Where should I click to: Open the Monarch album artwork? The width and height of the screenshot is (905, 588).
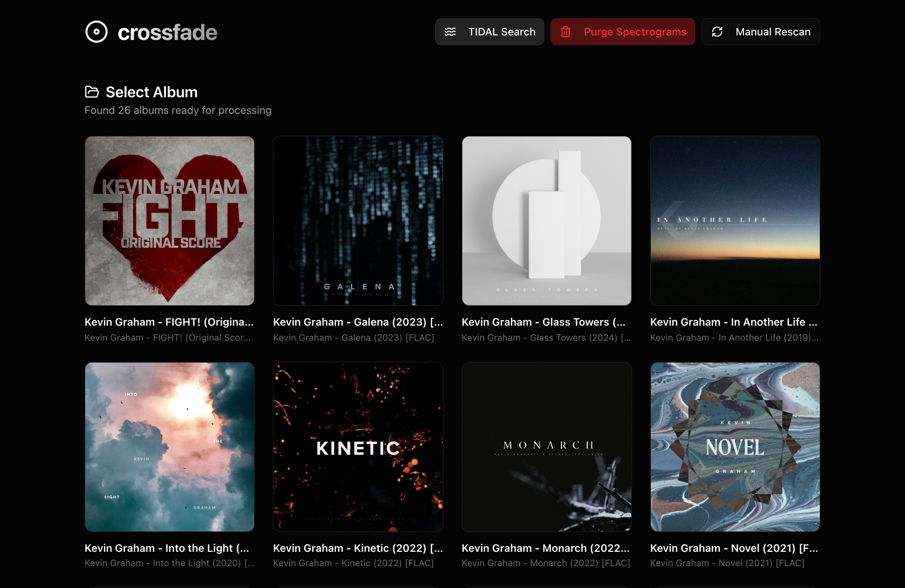click(547, 447)
